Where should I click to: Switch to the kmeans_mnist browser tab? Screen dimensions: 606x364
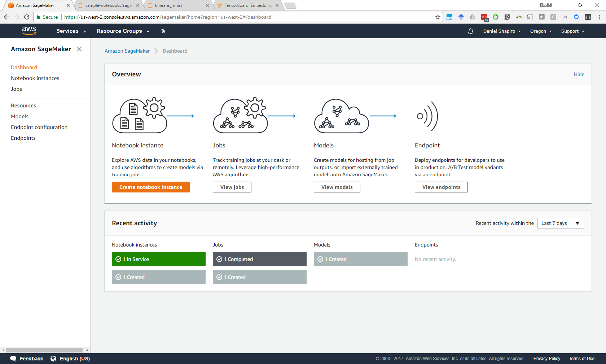[x=179, y=5]
